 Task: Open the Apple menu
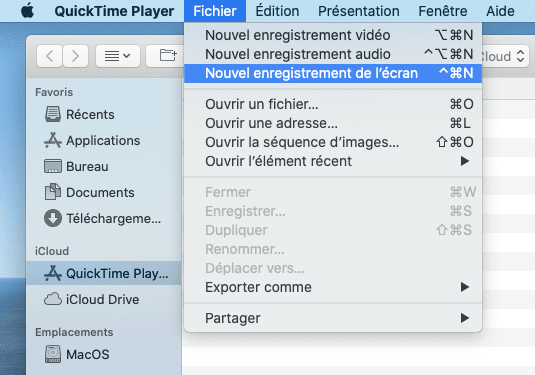coord(28,11)
